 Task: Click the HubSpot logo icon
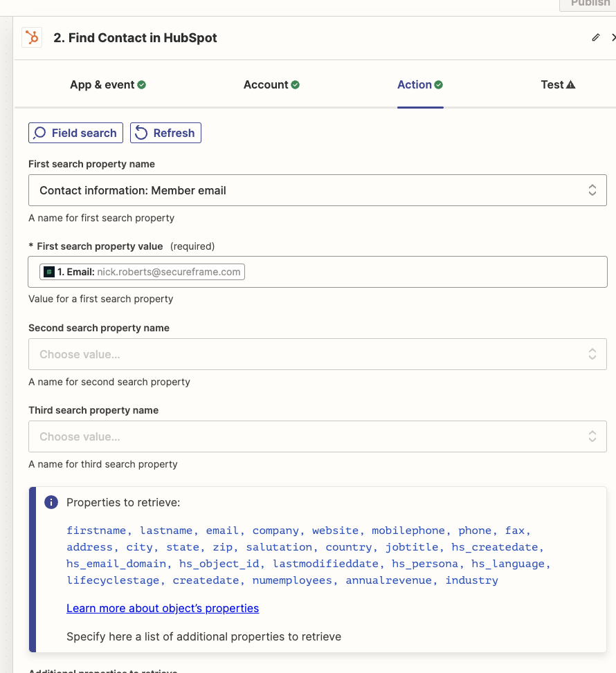pyautogui.click(x=32, y=37)
